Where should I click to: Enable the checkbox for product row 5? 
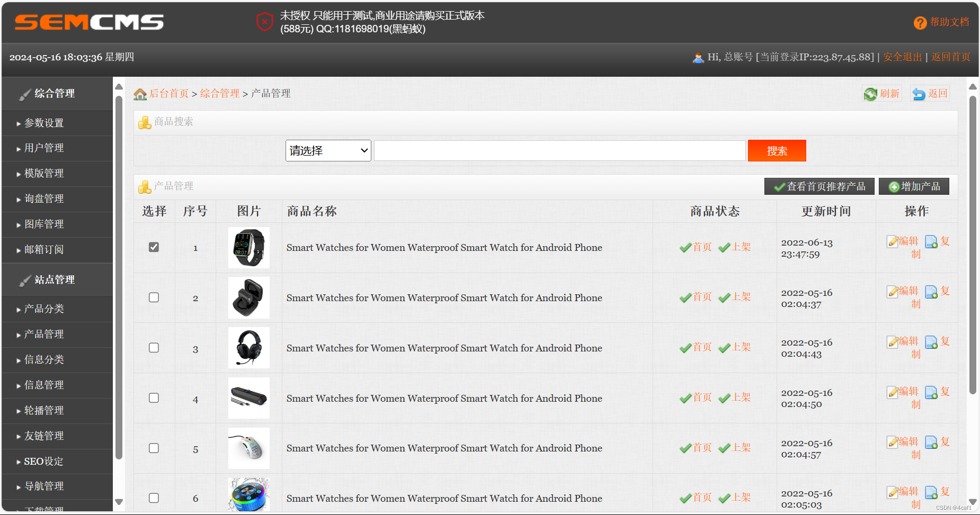coord(154,448)
